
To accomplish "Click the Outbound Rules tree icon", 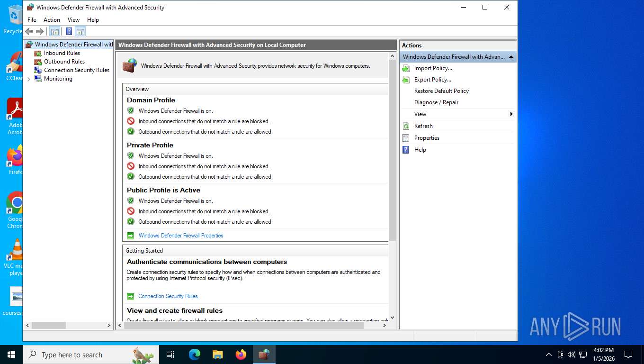I will (38, 62).
